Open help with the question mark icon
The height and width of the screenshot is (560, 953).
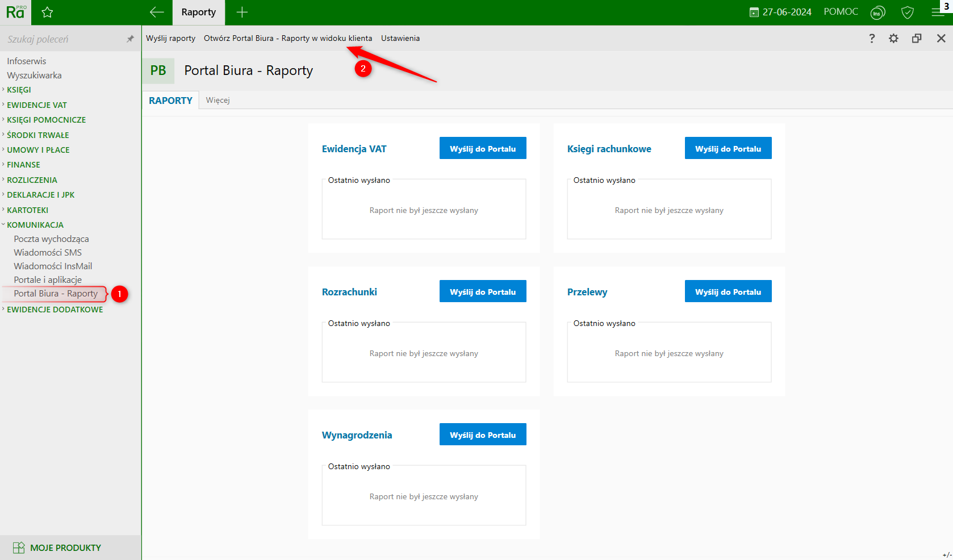[x=872, y=38]
